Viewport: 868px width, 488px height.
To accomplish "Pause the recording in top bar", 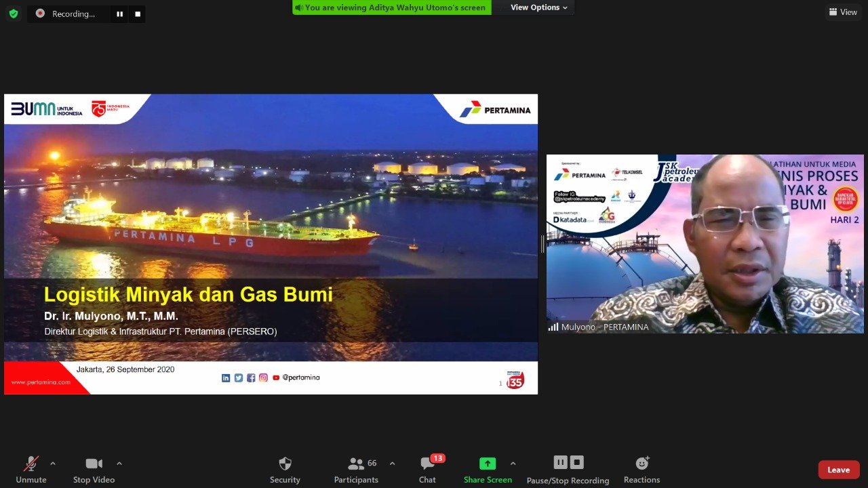I will coord(119,14).
